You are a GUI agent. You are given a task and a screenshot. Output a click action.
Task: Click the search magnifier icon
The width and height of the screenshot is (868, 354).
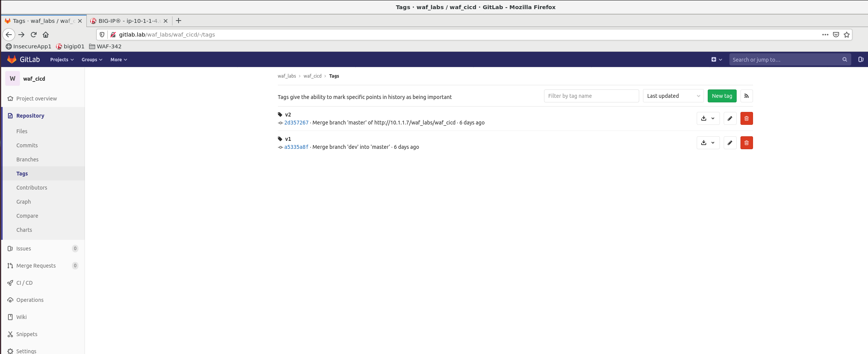click(844, 60)
